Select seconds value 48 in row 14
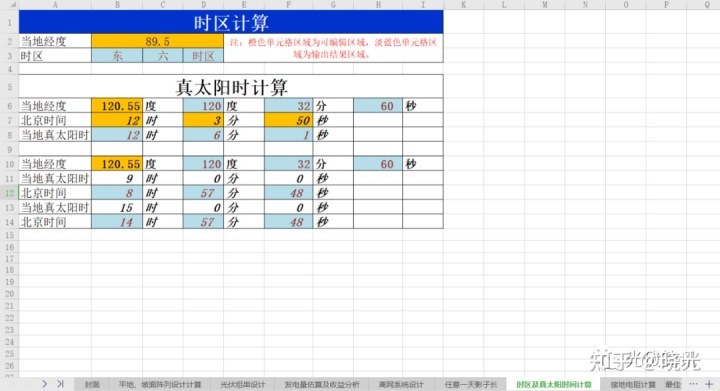720x391 pixels. coord(288,222)
